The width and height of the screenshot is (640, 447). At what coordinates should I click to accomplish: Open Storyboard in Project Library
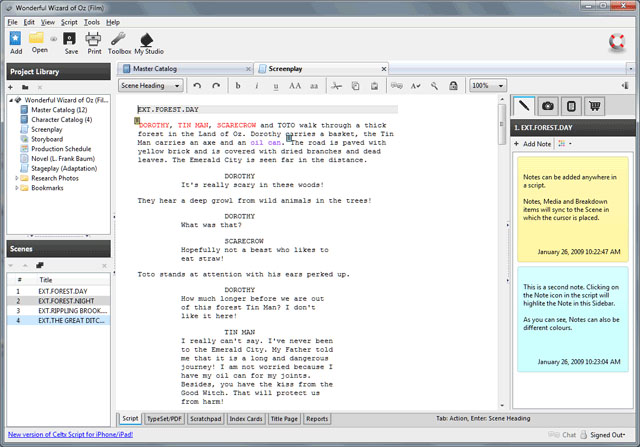coord(47,139)
